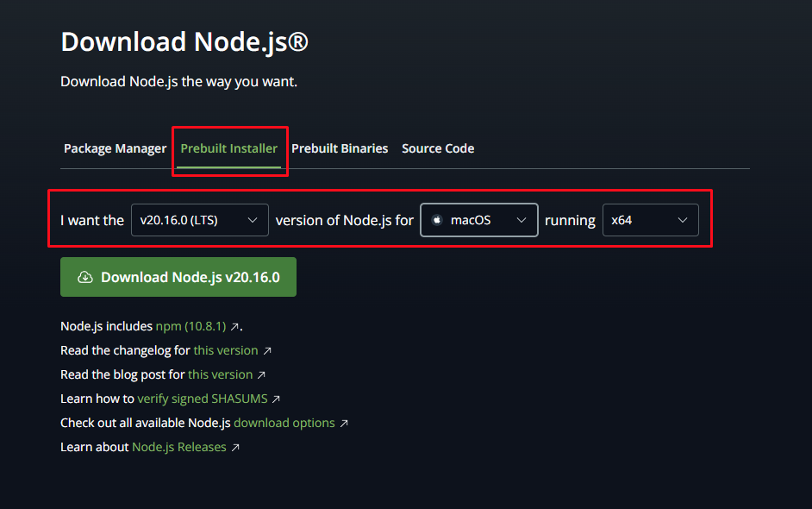Open changelog 'this version' link
The width and height of the screenshot is (812, 509).
tap(226, 350)
